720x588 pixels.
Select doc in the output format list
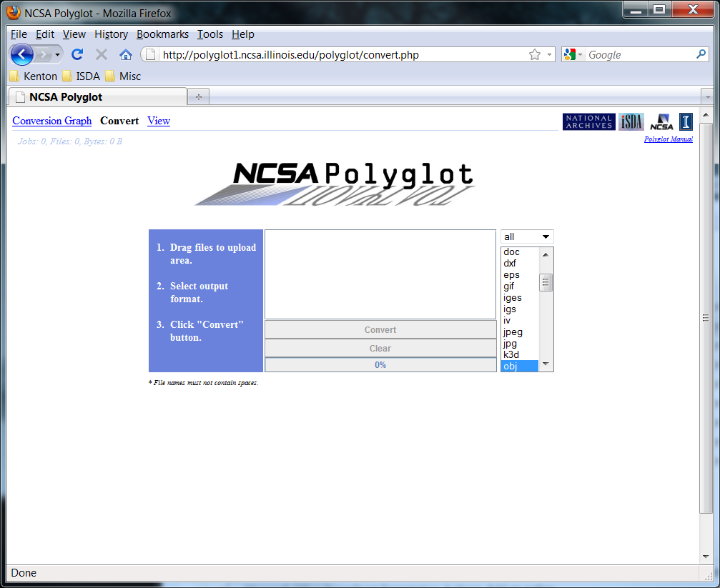[x=519, y=252]
